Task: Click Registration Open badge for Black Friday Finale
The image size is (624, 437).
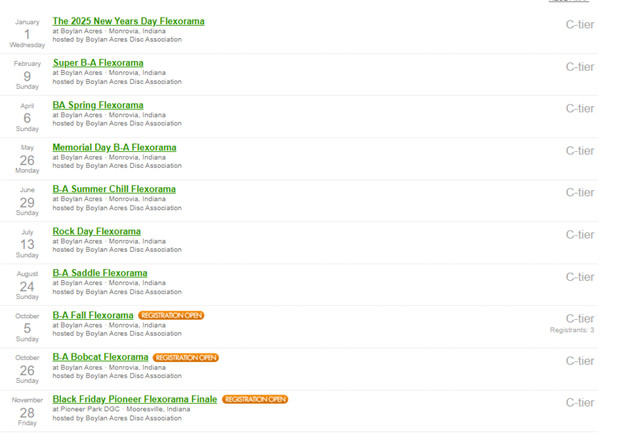Action: (255, 400)
